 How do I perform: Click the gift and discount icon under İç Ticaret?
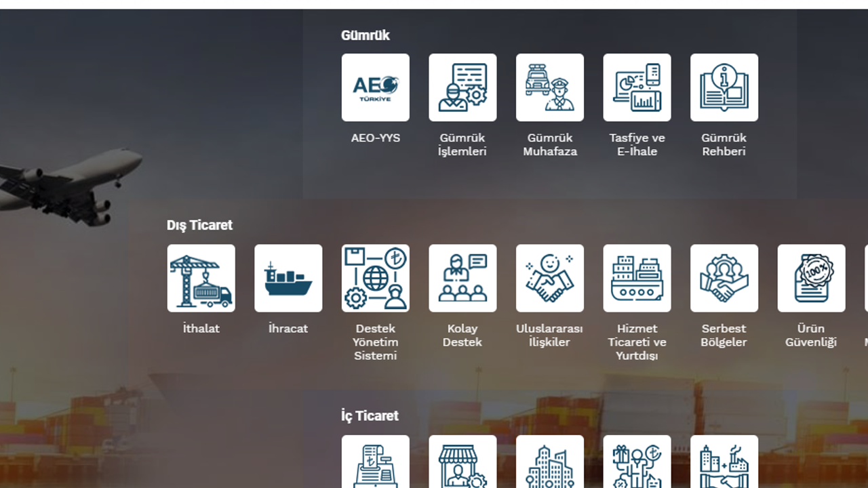click(x=637, y=462)
